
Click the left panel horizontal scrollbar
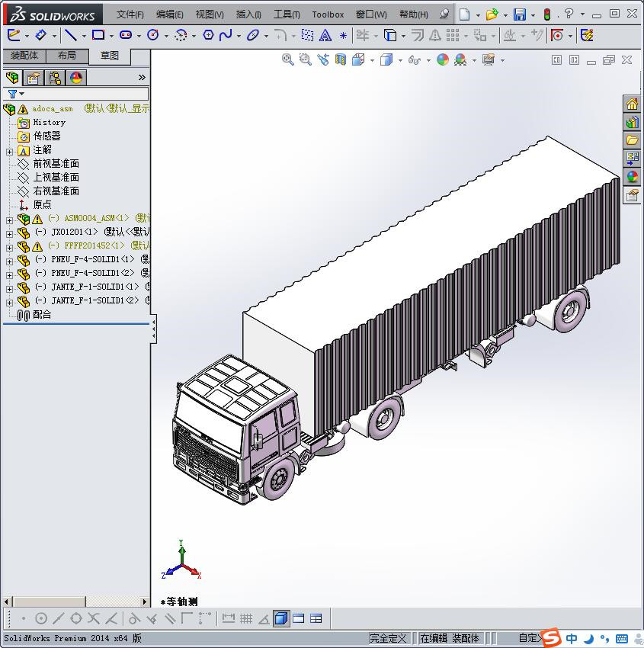point(75,601)
